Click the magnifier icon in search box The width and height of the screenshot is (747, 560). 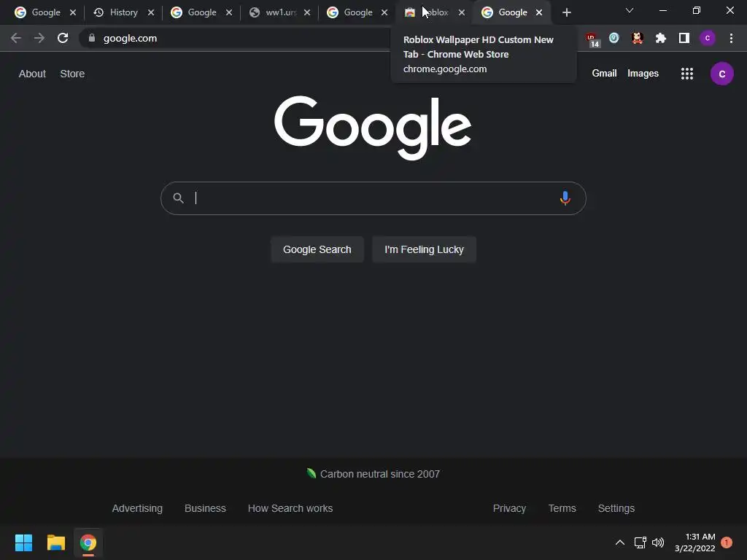(178, 198)
